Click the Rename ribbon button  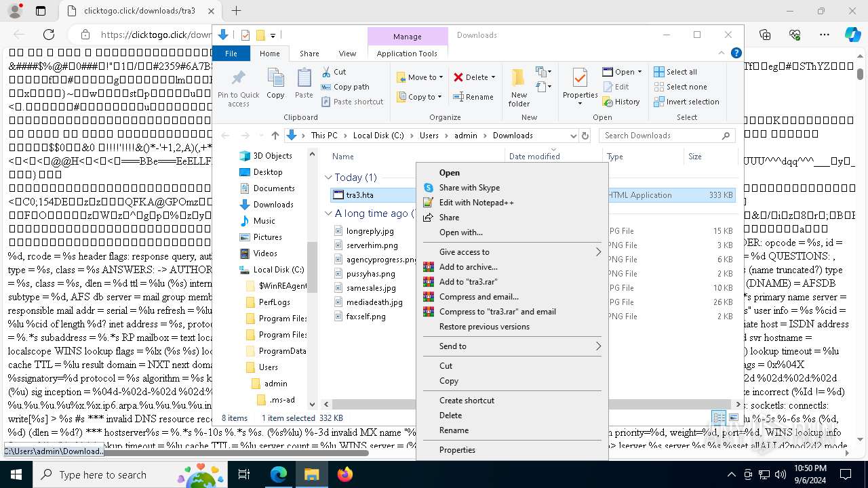tap(473, 97)
